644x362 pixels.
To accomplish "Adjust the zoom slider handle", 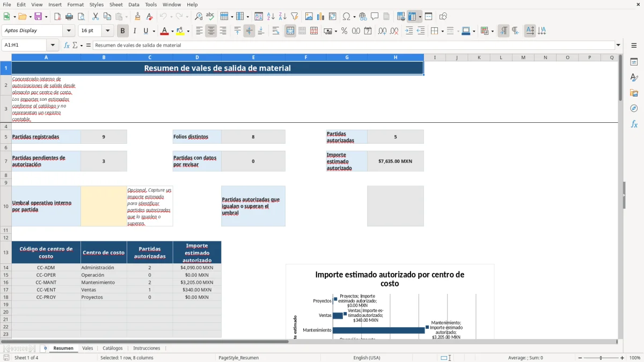I will (x=601, y=358).
